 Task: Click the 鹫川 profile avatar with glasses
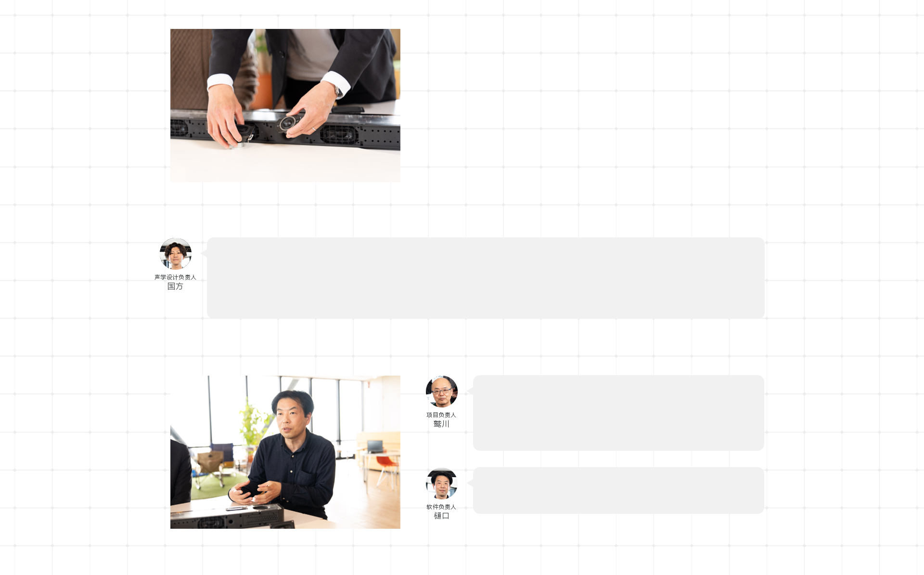[442, 392]
